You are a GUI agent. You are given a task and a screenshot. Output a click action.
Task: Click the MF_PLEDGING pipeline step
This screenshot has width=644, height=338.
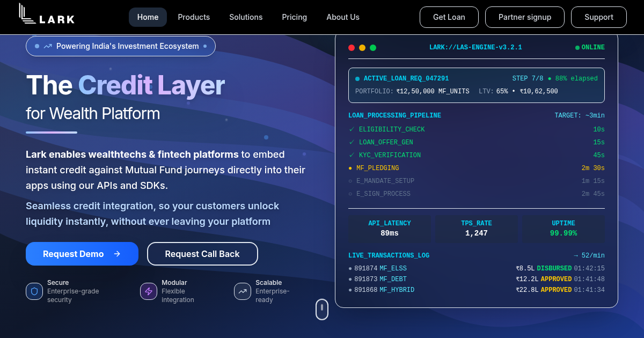477,168
